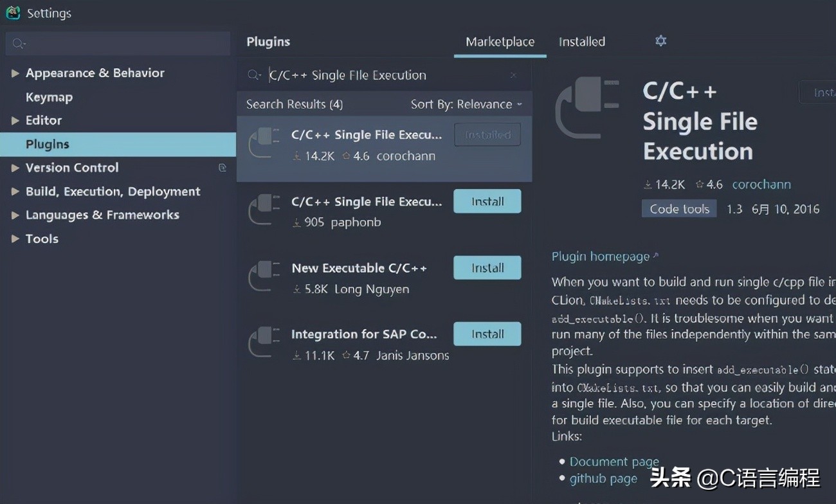Viewport: 836px width, 504px height.
Task: Select the corochann C/C++ Single File Execution result
Action: click(x=385, y=148)
